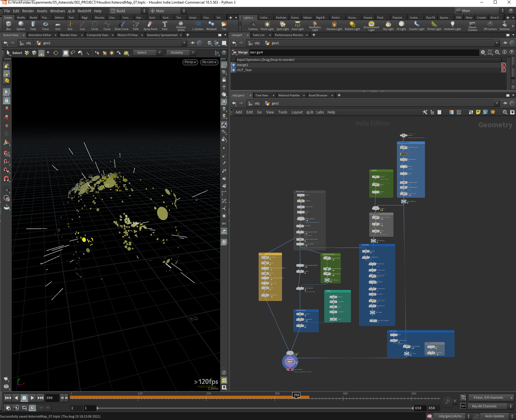Create a Sky Light
The image size is (516, 420).
tap(388, 26)
